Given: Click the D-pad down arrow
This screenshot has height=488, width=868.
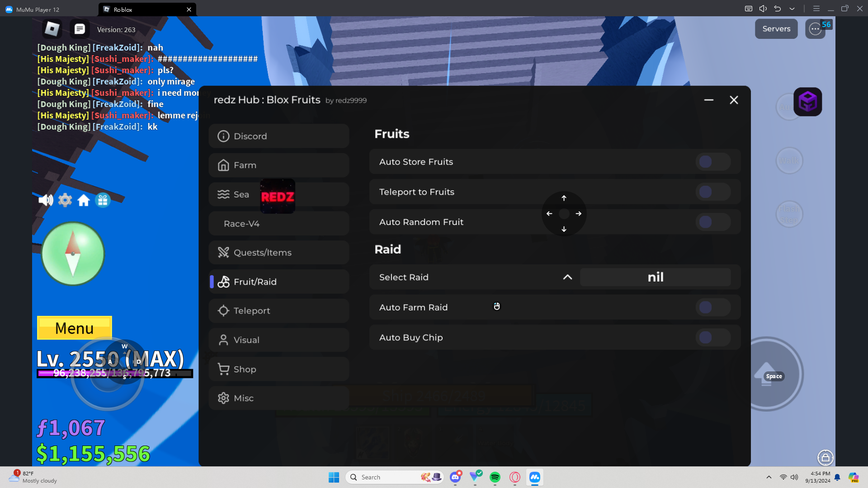Looking at the screenshot, I should click(x=564, y=229).
